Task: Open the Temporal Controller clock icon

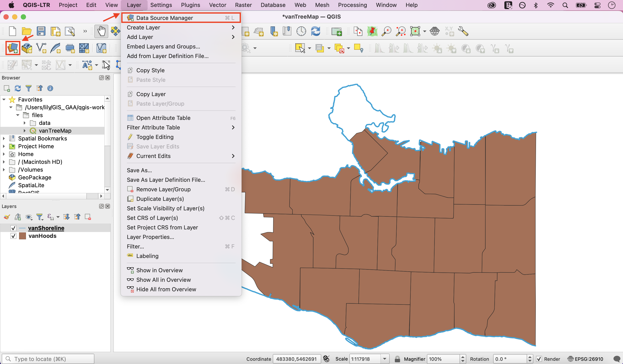Action: [x=301, y=31]
